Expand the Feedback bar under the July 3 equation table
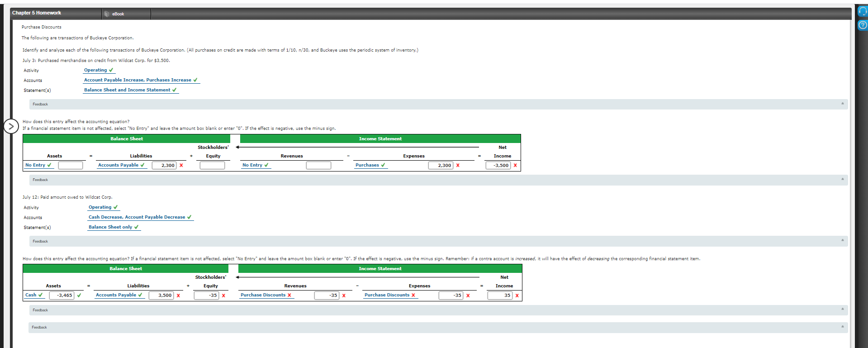 coord(438,180)
